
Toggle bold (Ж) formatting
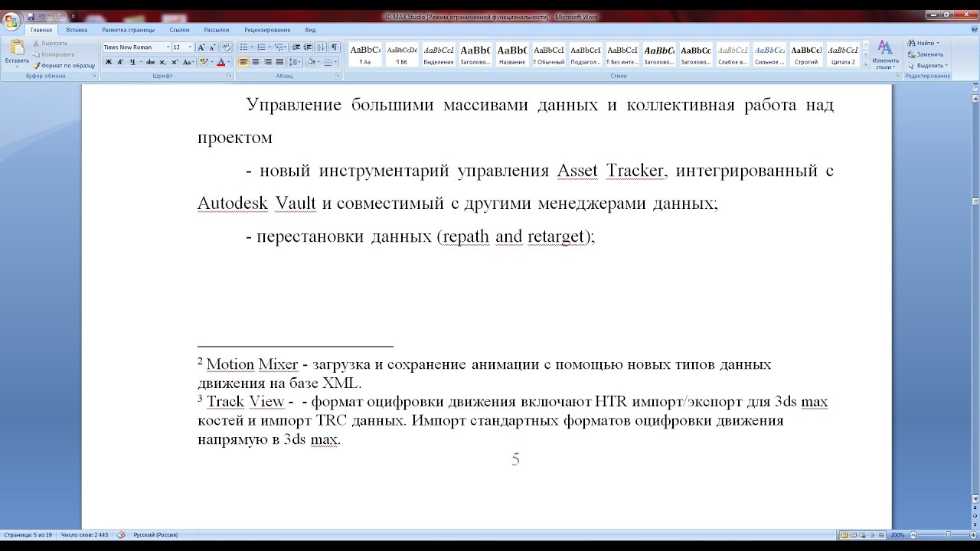coord(108,62)
